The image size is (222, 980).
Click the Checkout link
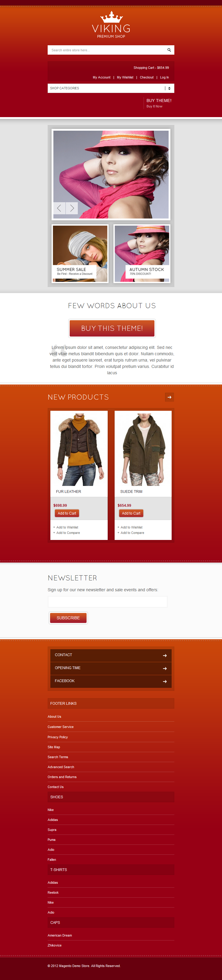[147, 77]
